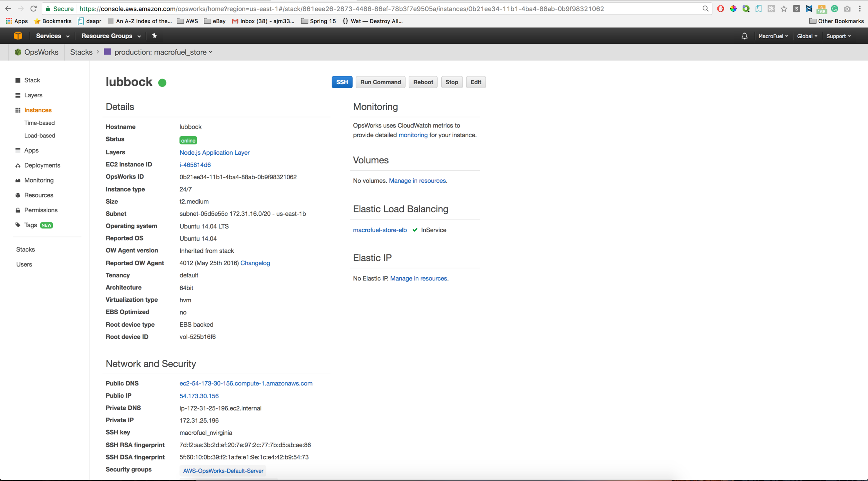Click the monitoring hyperlink in Monitoring section
868x481 pixels.
[x=412, y=134]
